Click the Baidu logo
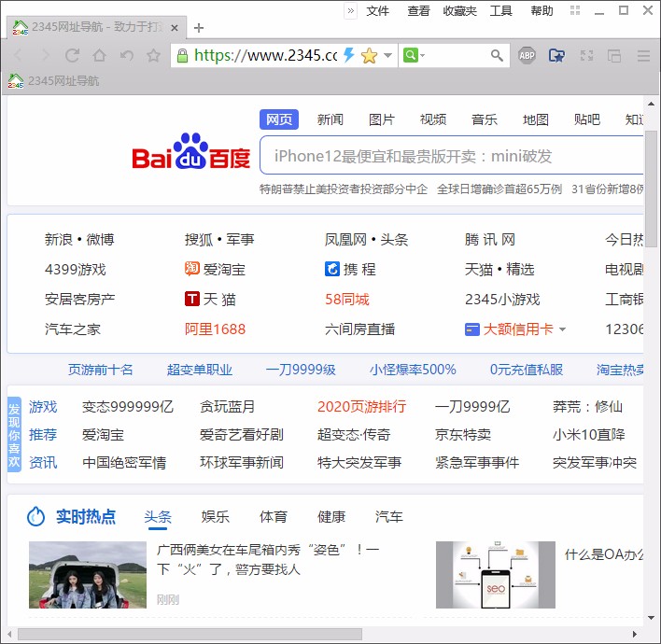The width and height of the screenshot is (661, 644). [191, 151]
